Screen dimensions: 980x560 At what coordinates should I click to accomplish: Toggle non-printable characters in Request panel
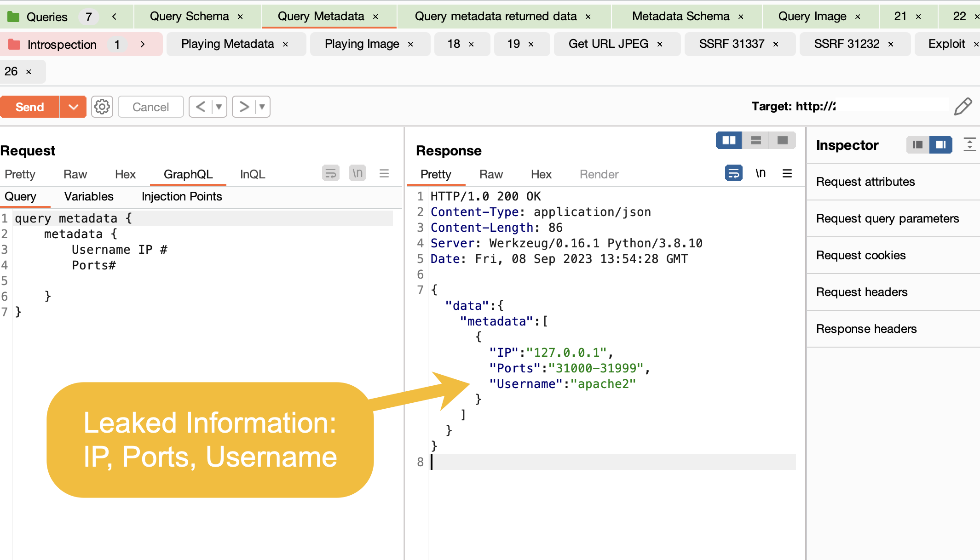(x=357, y=173)
